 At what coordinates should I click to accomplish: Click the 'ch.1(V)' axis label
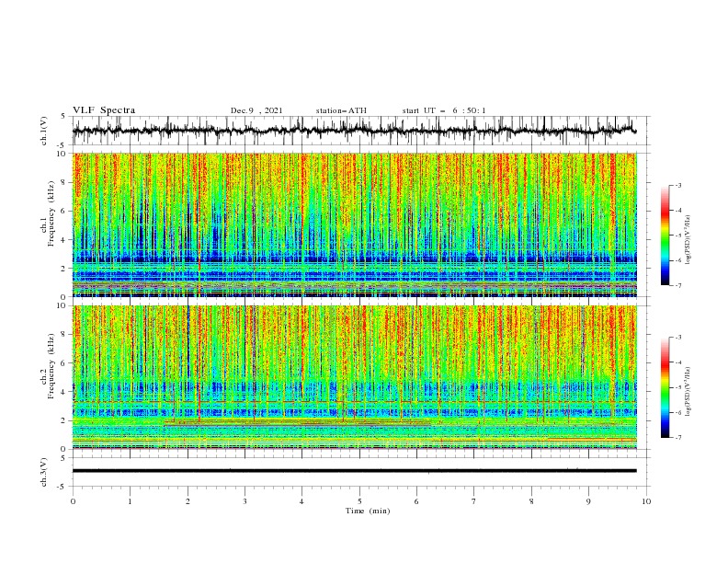tap(44, 131)
